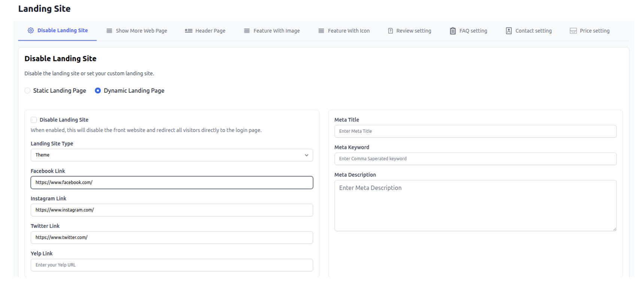Click the Price setting tab icon
The width and height of the screenshot is (644, 294).
coord(573,31)
